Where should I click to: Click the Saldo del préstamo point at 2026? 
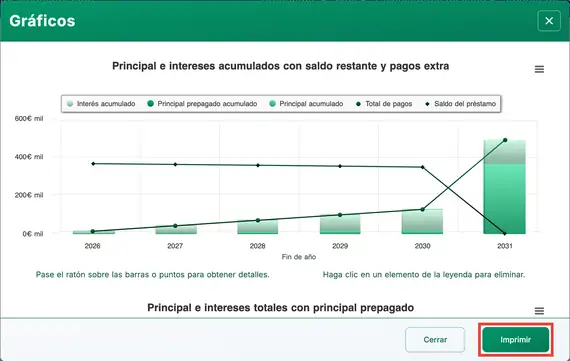tap(93, 164)
